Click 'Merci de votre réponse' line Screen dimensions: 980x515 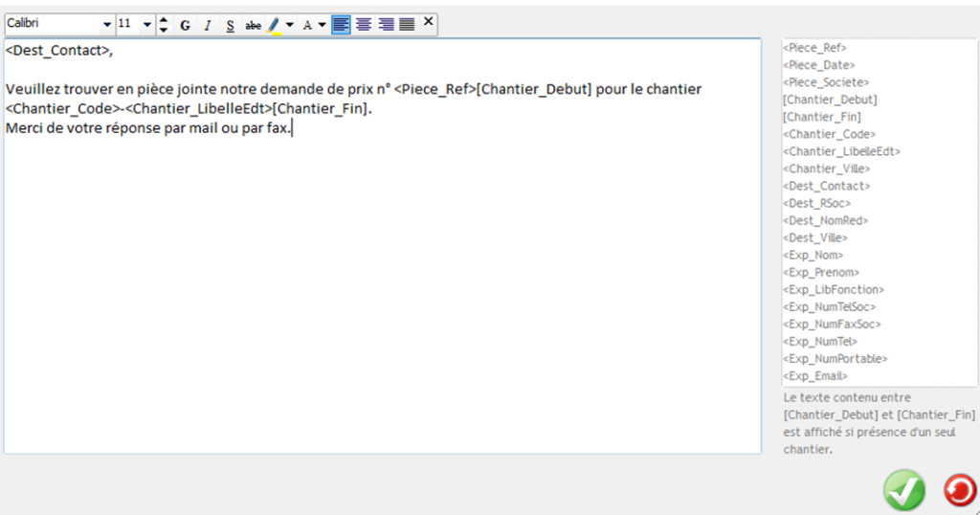(x=148, y=128)
